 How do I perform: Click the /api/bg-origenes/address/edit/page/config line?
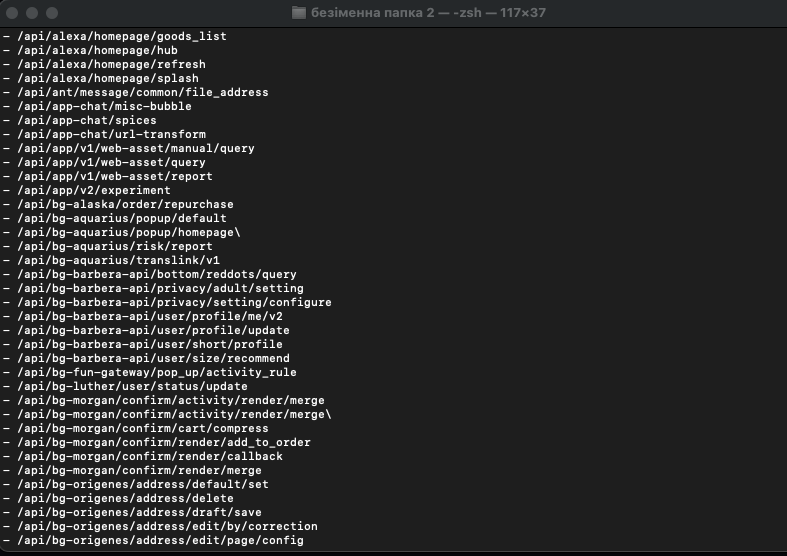click(x=153, y=541)
